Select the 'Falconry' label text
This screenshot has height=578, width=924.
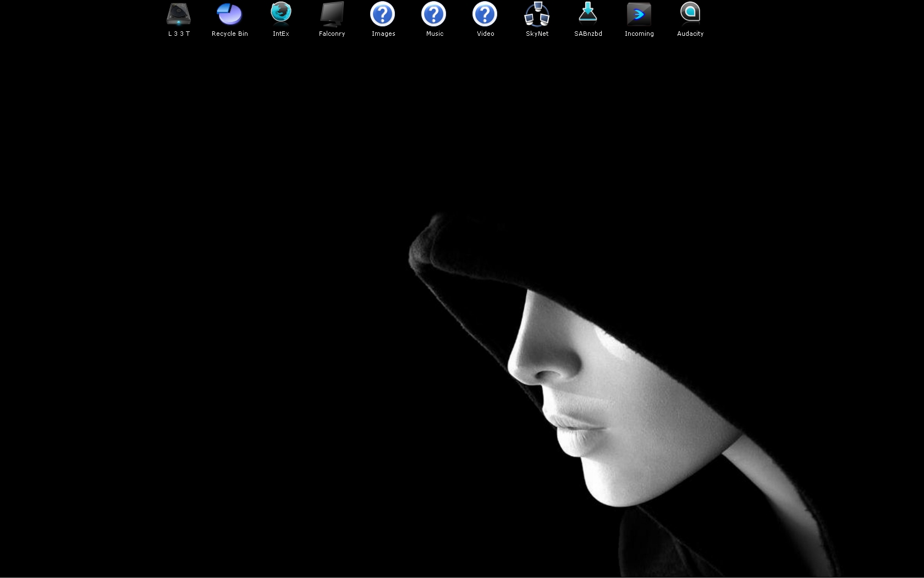(x=332, y=34)
